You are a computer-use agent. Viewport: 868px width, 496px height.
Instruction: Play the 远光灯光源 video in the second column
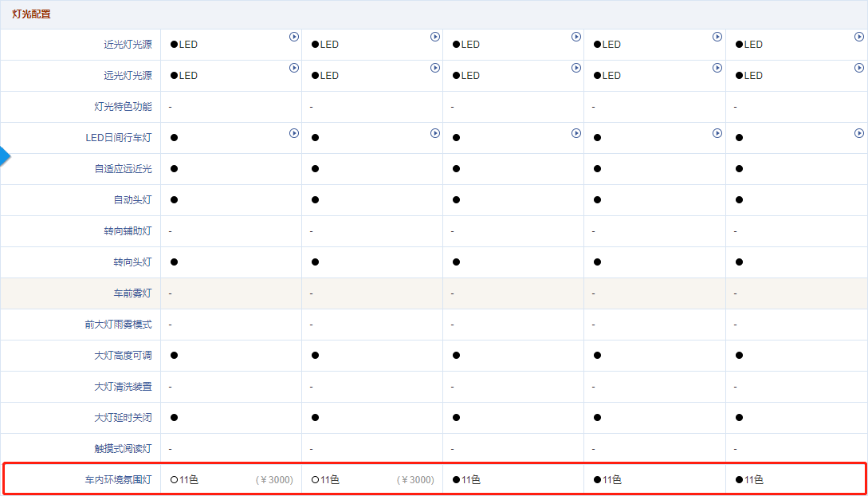pyautogui.click(x=435, y=68)
